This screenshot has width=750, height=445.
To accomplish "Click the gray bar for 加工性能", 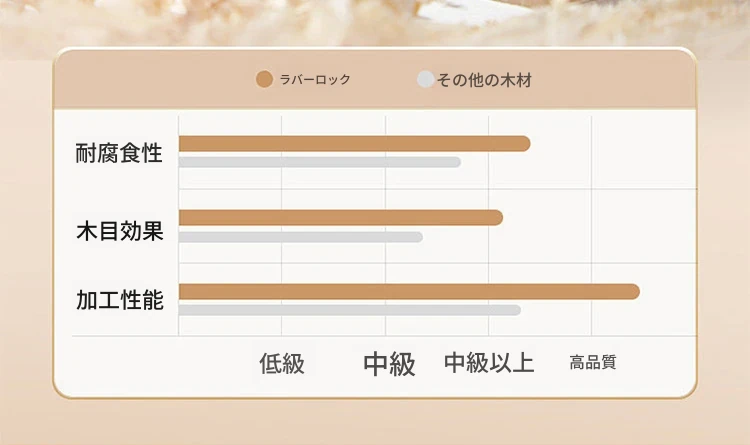I will [350, 310].
